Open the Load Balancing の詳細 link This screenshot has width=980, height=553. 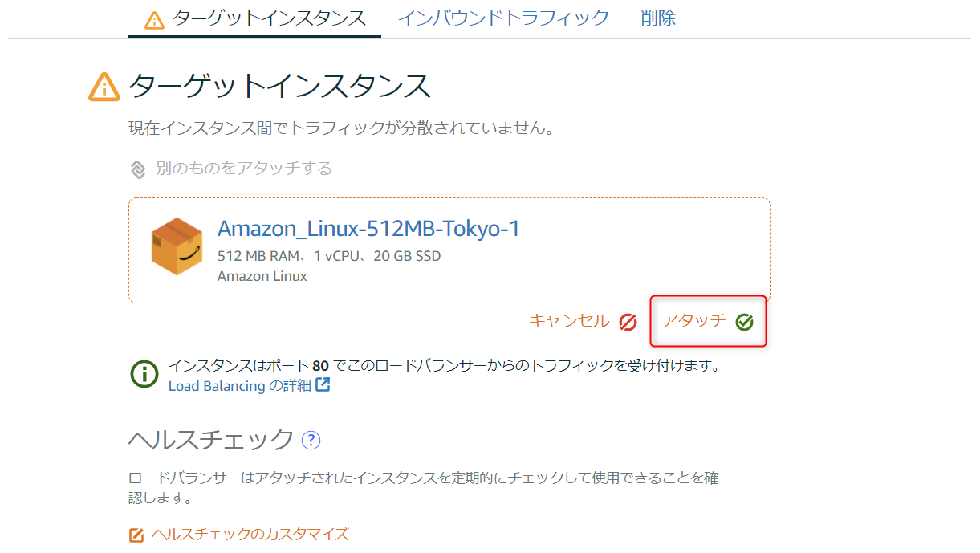tap(239, 386)
